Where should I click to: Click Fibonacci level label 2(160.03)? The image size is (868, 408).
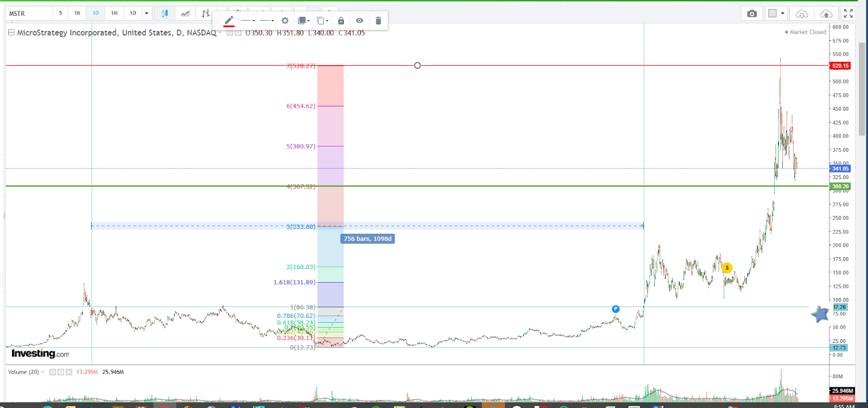point(301,267)
